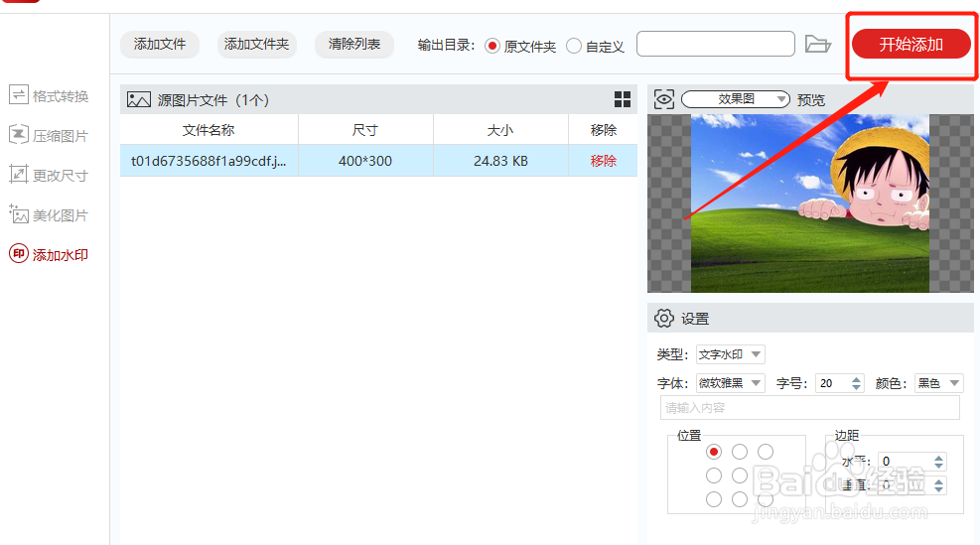Click the 400*300 size cell
Screen dimensions: 980x545
365,161
